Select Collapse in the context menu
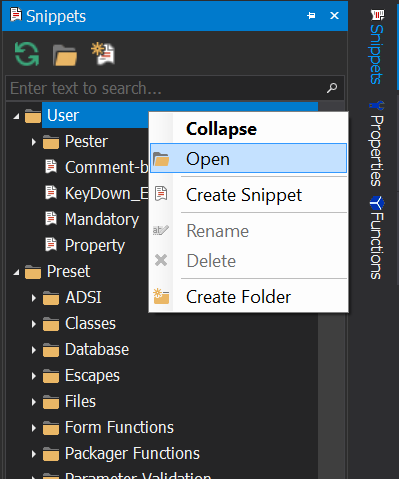Viewport: 399px width, 479px height. (248, 129)
